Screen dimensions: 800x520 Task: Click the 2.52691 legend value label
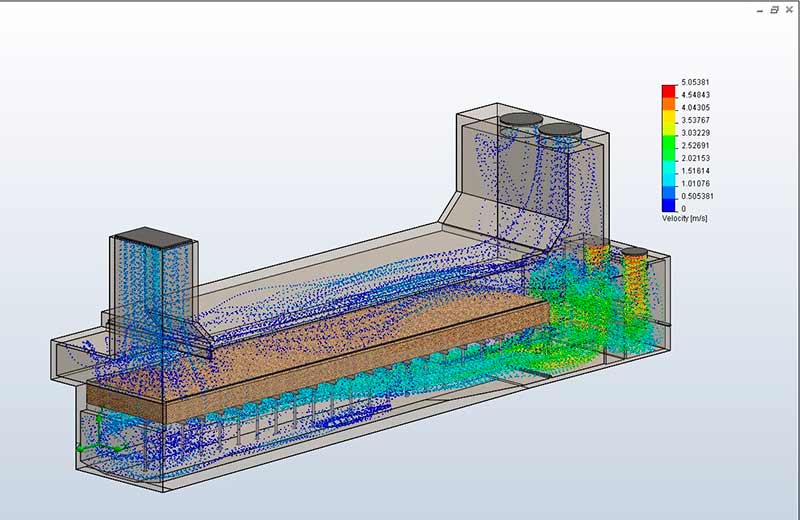695,146
